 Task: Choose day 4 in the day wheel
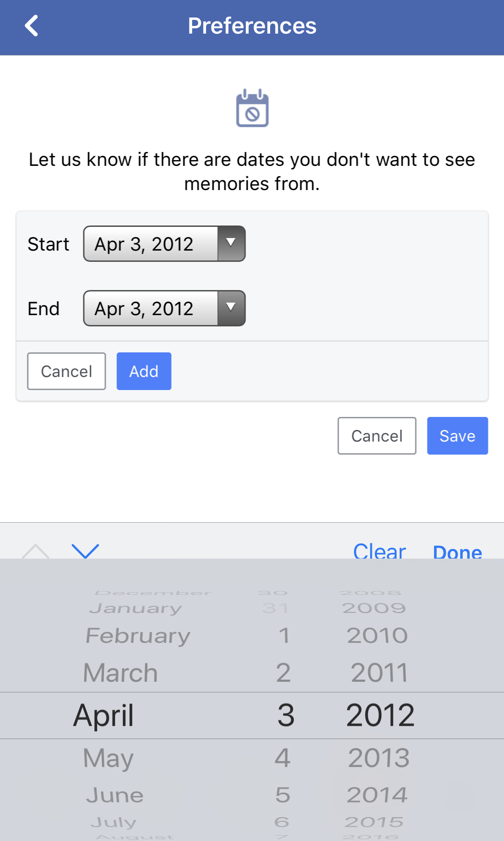pyautogui.click(x=283, y=758)
